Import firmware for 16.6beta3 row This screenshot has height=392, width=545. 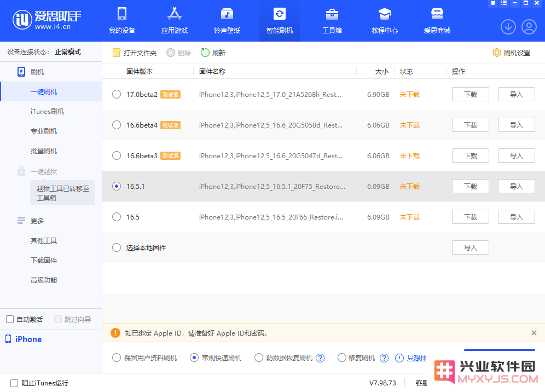pos(516,155)
